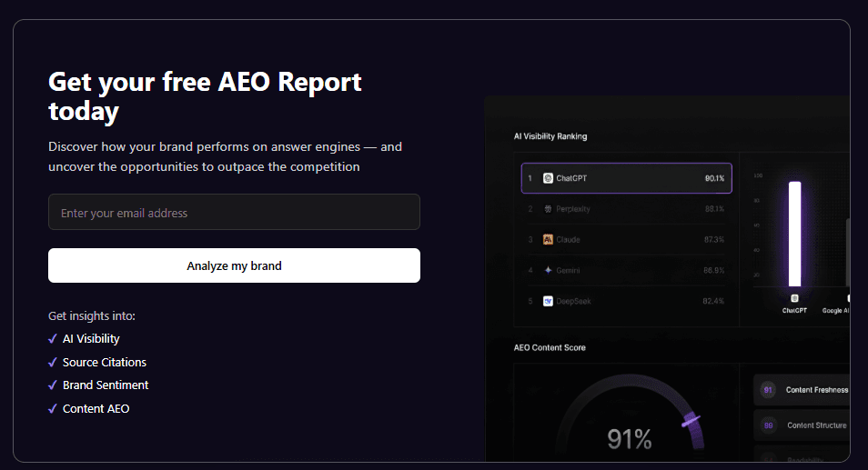Image resolution: width=868 pixels, height=470 pixels.
Task: Click the DeepSeek icon in ranking list
Action: pos(548,301)
